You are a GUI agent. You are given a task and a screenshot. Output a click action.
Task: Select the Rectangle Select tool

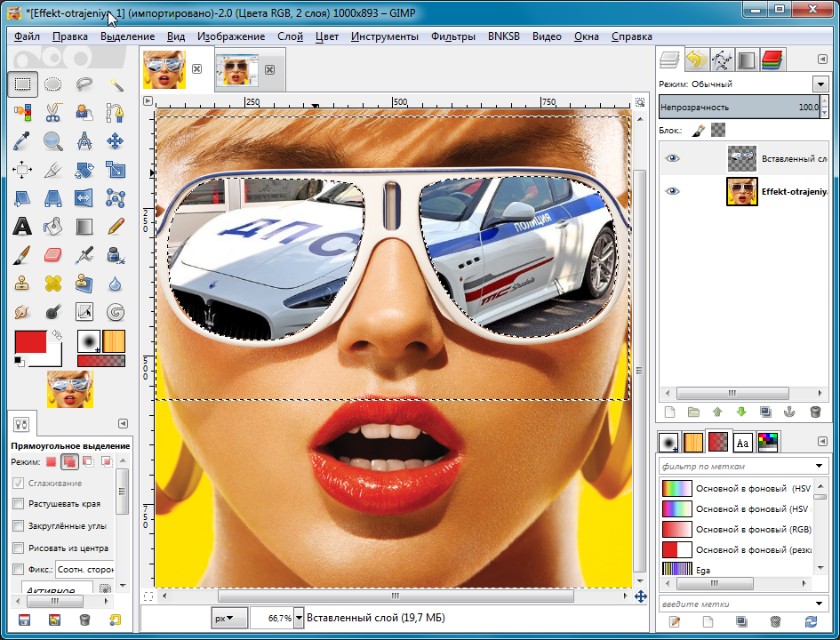point(22,84)
